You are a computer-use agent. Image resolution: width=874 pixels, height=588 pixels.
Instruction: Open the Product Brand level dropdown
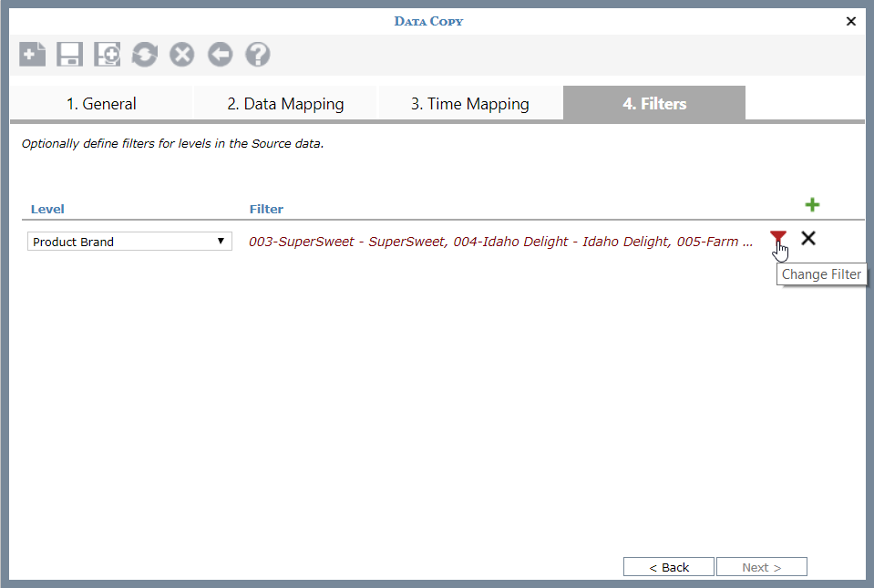coord(129,242)
